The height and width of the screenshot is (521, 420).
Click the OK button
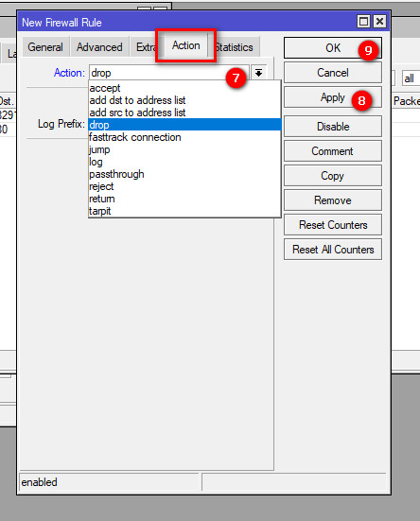pyautogui.click(x=333, y=48)
